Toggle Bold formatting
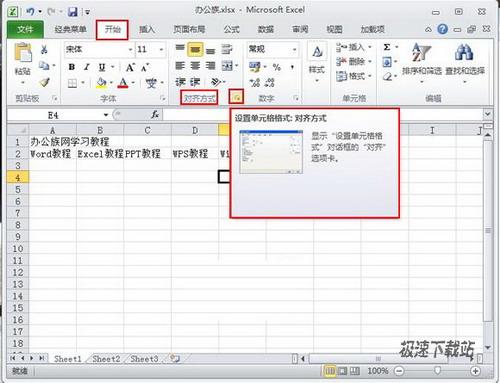The width and height of the screenshot is (500, 383). (71, 67)
